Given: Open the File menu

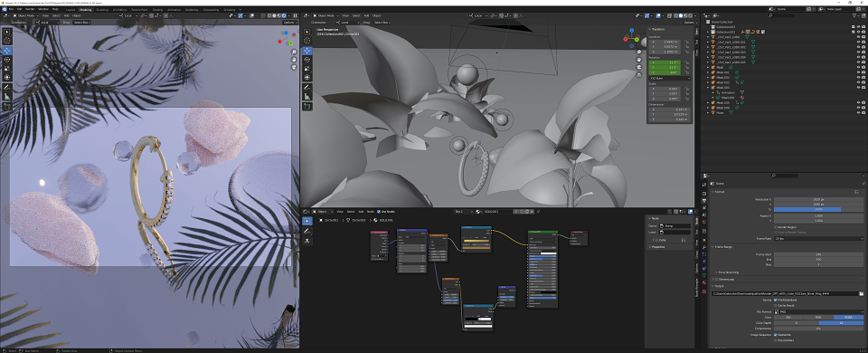Looking at the screenshot, I should click(x=11, y=9).
